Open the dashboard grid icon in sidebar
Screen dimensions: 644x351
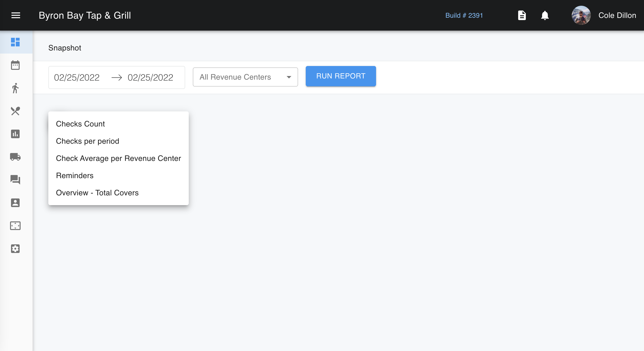click(16, 42)
